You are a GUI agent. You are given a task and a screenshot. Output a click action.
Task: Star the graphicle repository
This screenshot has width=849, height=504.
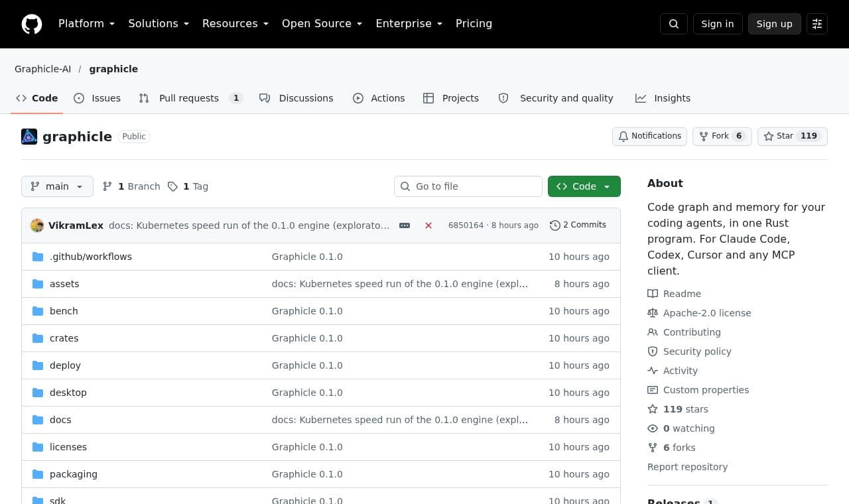click(x=793, y=137)
